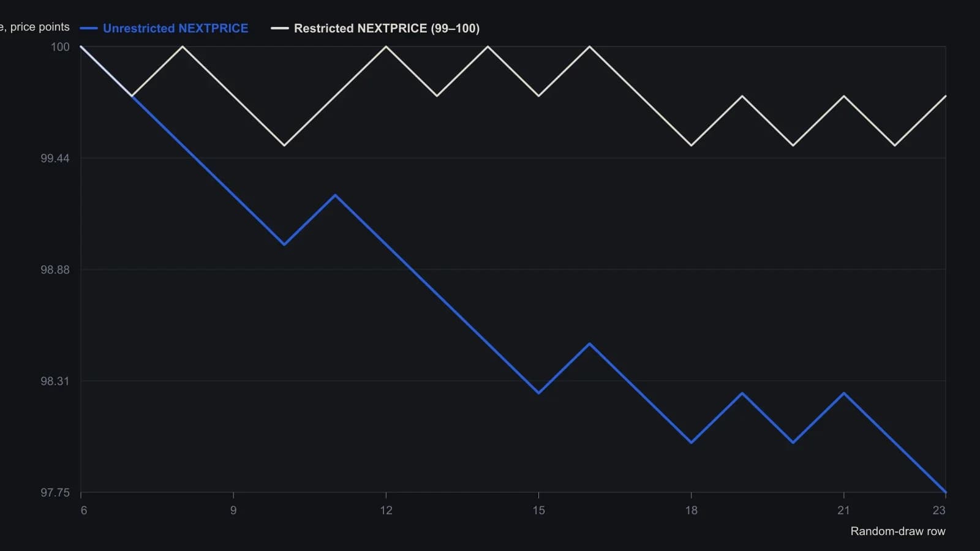This screenshot has width=980, height=551.
Task: Click the x-axis tick label 18
Action: pos(691,511)
